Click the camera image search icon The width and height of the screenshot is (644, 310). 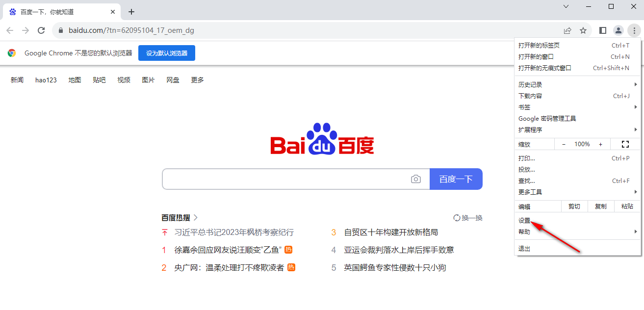[x=416, y=179]
